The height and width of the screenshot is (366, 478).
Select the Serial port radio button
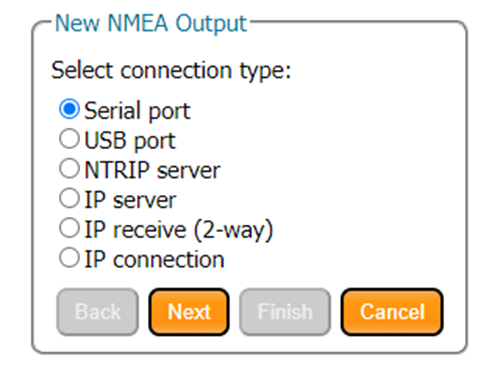(69, 109)
